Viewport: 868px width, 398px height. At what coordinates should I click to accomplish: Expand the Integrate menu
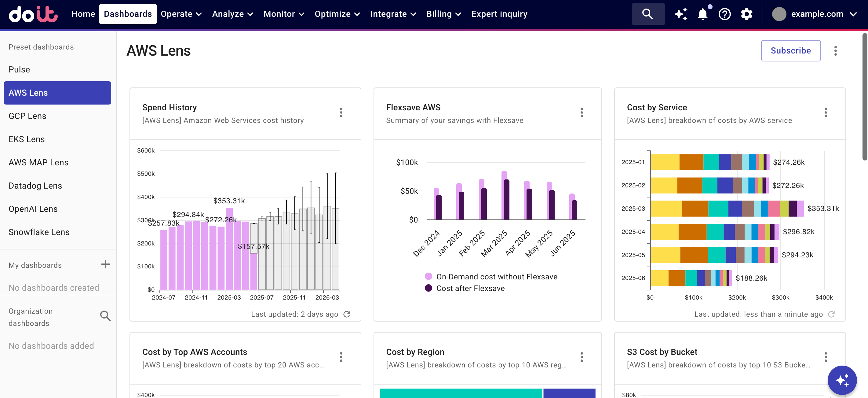click(x=393, y=14)
